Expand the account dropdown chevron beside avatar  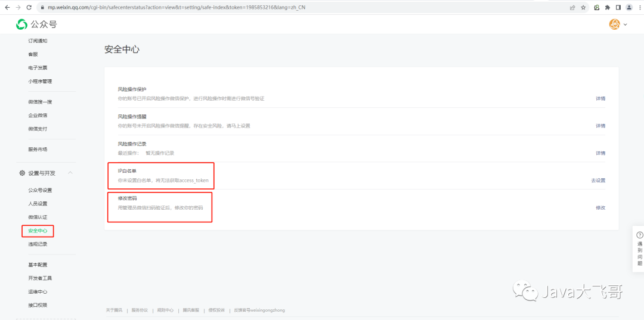[x=625, y=24]
